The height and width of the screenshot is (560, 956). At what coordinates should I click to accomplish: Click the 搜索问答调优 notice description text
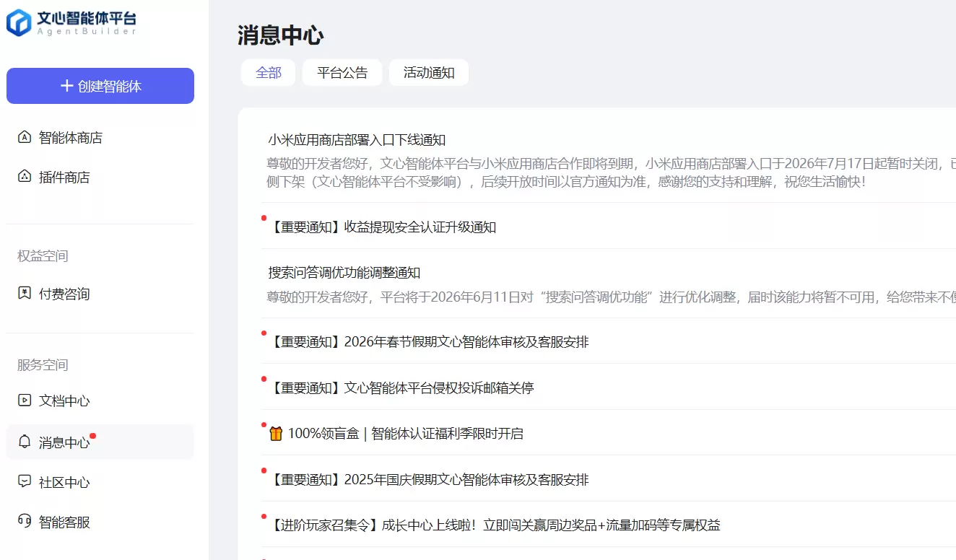coord(611,297)
